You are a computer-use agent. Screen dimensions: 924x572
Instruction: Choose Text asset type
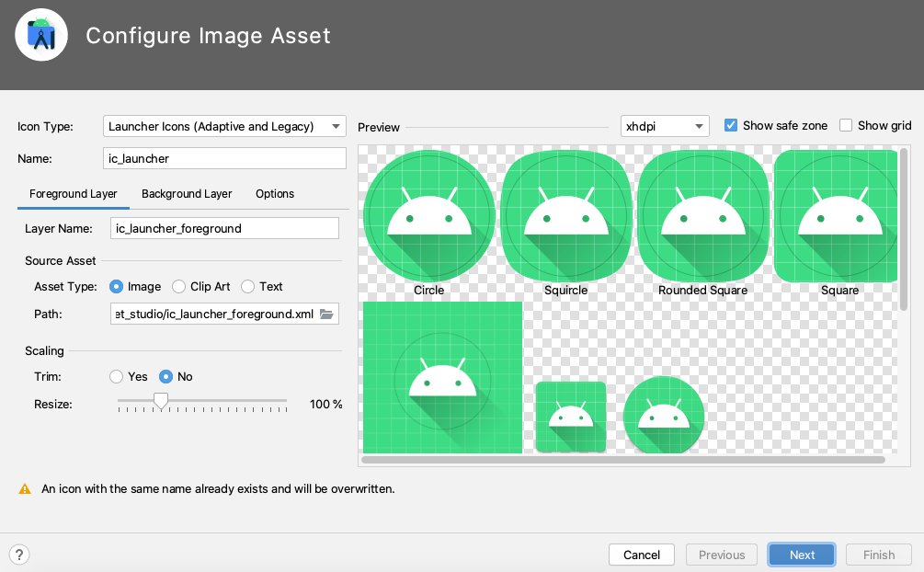point(247,287)
